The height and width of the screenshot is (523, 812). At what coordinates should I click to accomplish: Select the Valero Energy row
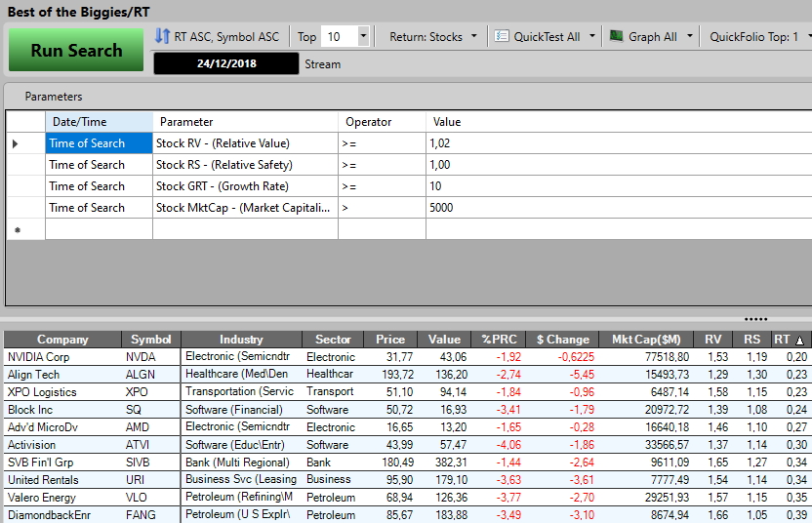tap(408, 497)
